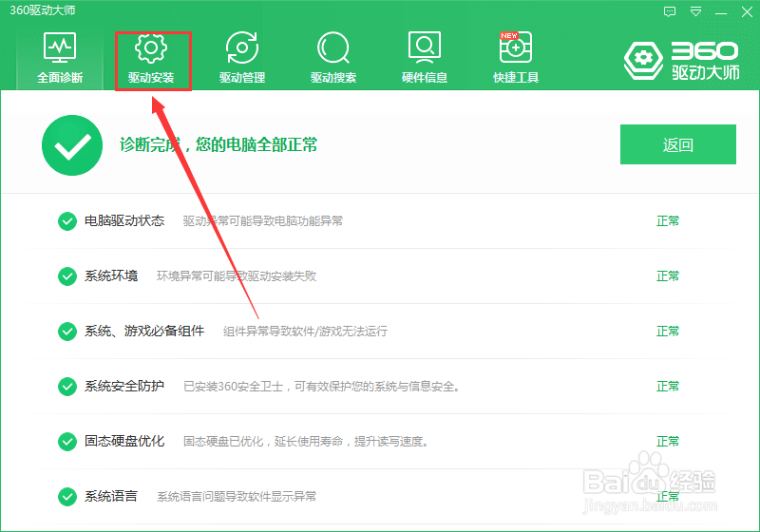Click the checkmark beside 系统、游戏必备组件

tap(66, 332)
